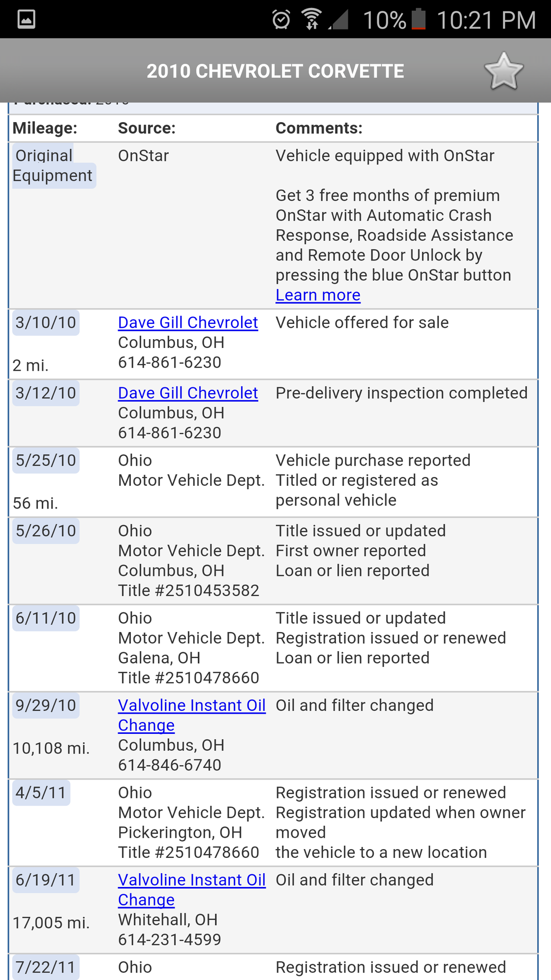Tap the 2010 Chevrolet Corvette title

[x=275, y=71]
